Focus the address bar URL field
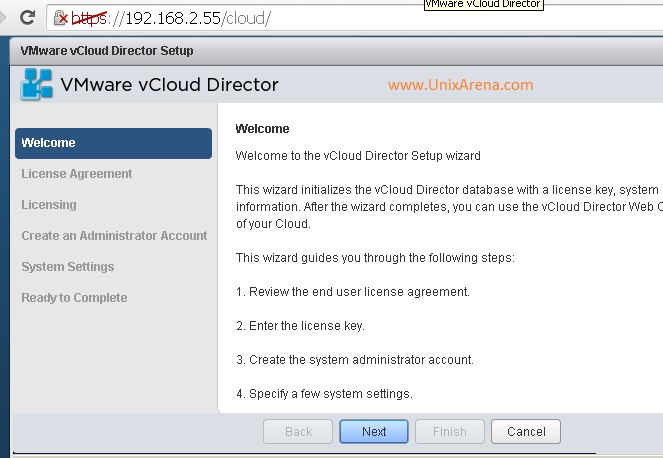This screenshot has width=663, height=458. pos(354,18)
